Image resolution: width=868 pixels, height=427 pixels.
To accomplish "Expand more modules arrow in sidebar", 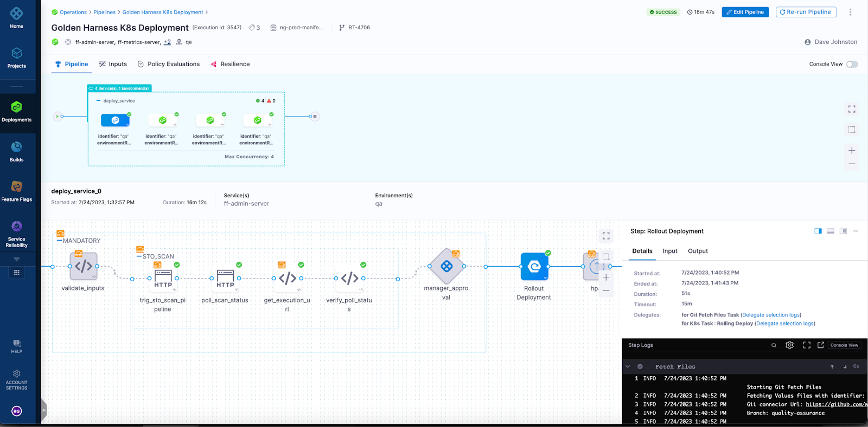I will (x=16, y=259).
